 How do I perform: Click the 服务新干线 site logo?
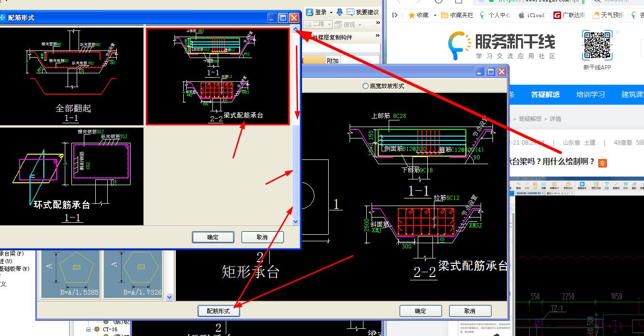[x=502, y=45]
